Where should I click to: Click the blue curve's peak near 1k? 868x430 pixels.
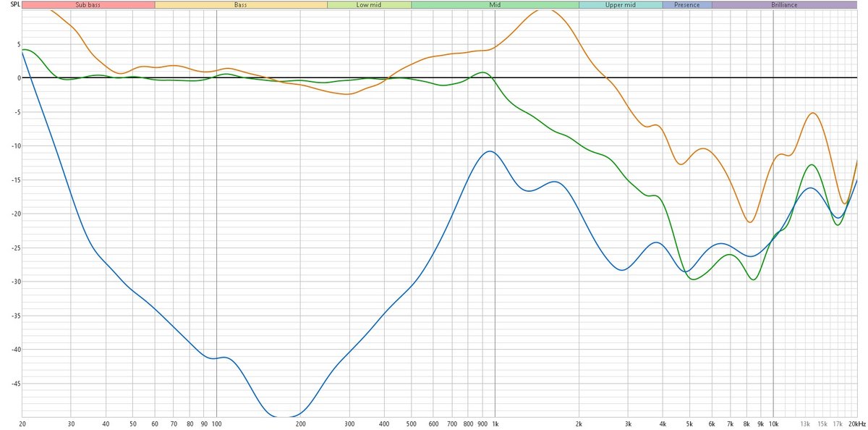pos(490,151)
